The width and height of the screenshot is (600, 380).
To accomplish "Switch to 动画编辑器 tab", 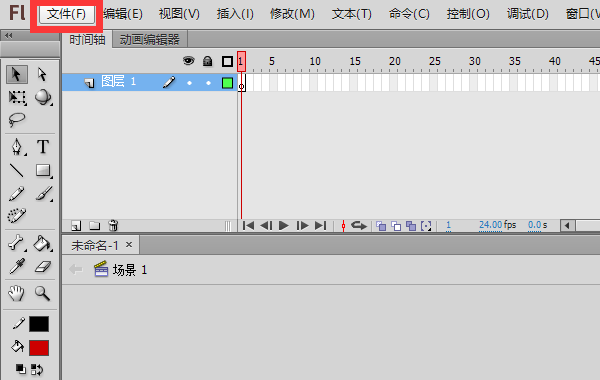I will pyautogui.click(x=150, y=39).
